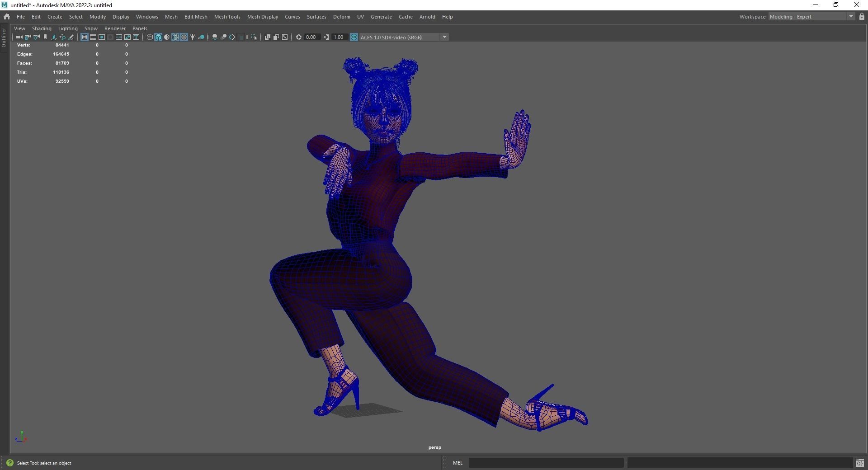Viewport: 868px width, 470px height.
Task: Open the Edit Mesh menu
Action: click(x=196, y=17)
